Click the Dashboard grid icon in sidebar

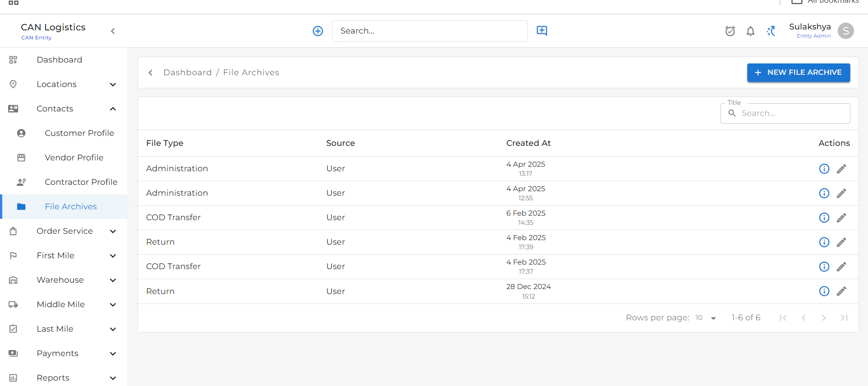point(13,60)
